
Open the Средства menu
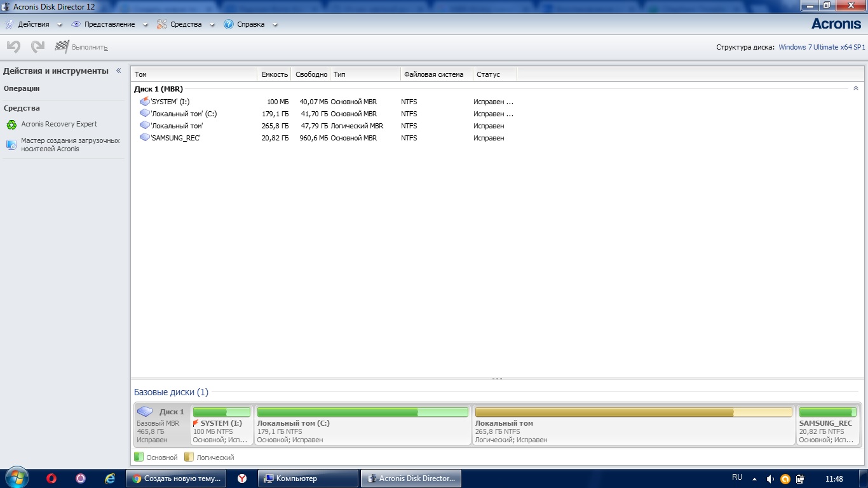click(186, 24)
